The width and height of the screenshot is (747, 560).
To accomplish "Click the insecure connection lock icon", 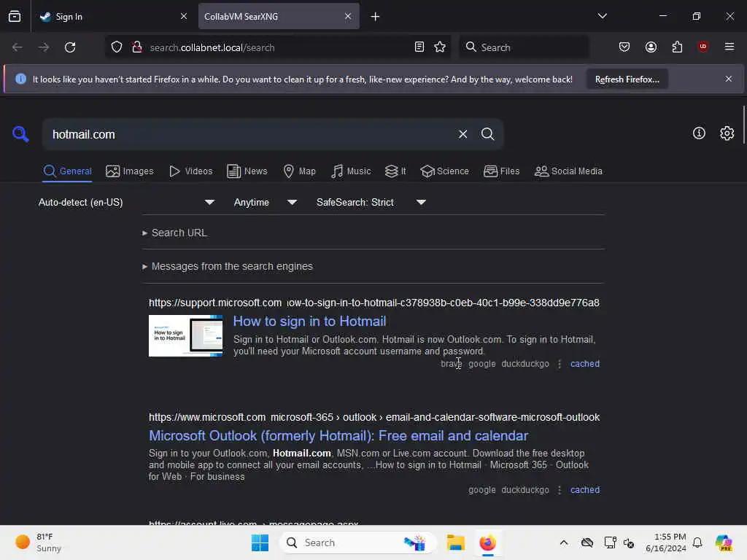I will tap(137, 47).
